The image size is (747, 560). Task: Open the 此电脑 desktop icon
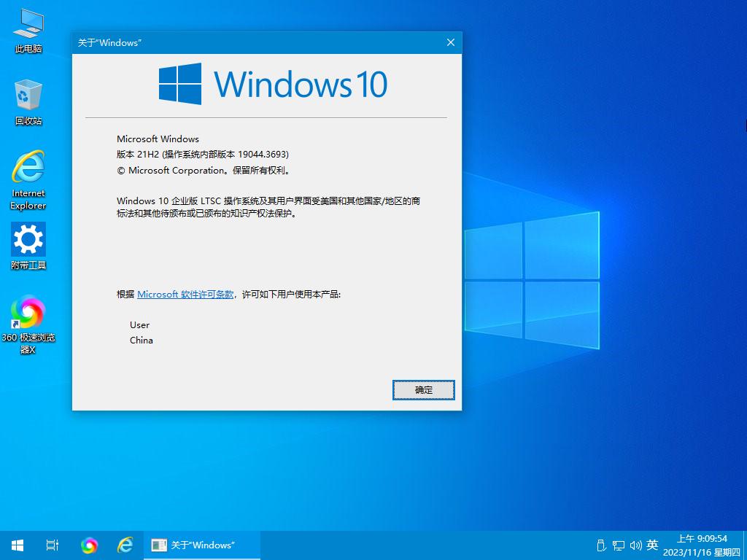(28, 31)
